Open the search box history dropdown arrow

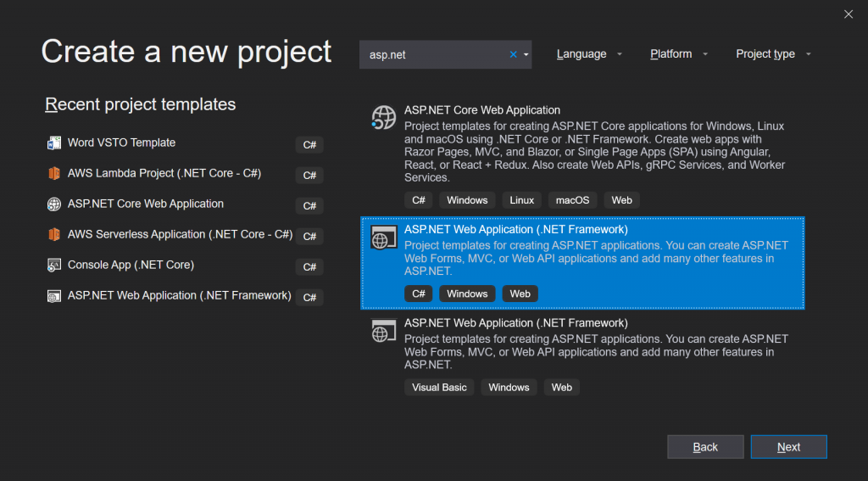(x=526, y=54)
